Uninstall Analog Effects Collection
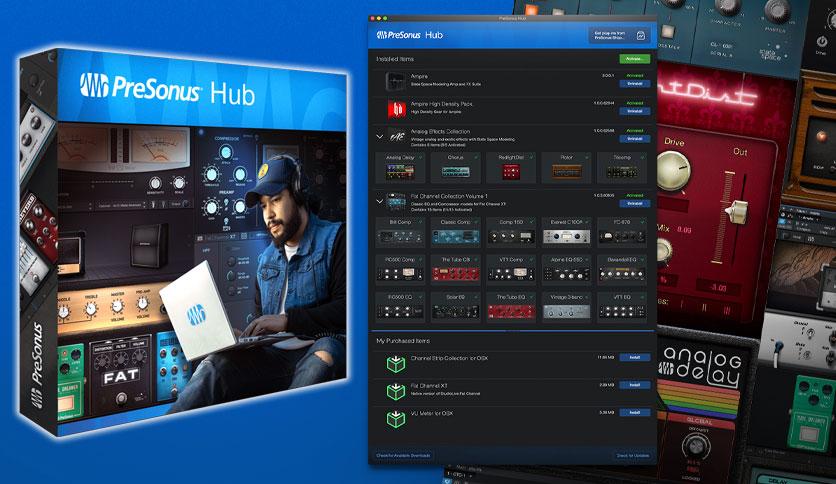This screenshot has height=484, width=836. pyautogui.click(x=634, y=139)
